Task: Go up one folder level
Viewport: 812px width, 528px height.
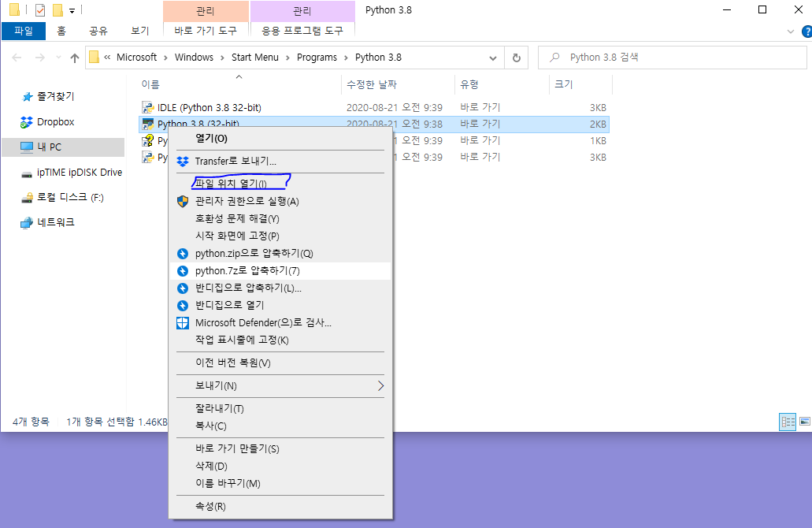Action: tap(75, 58)
